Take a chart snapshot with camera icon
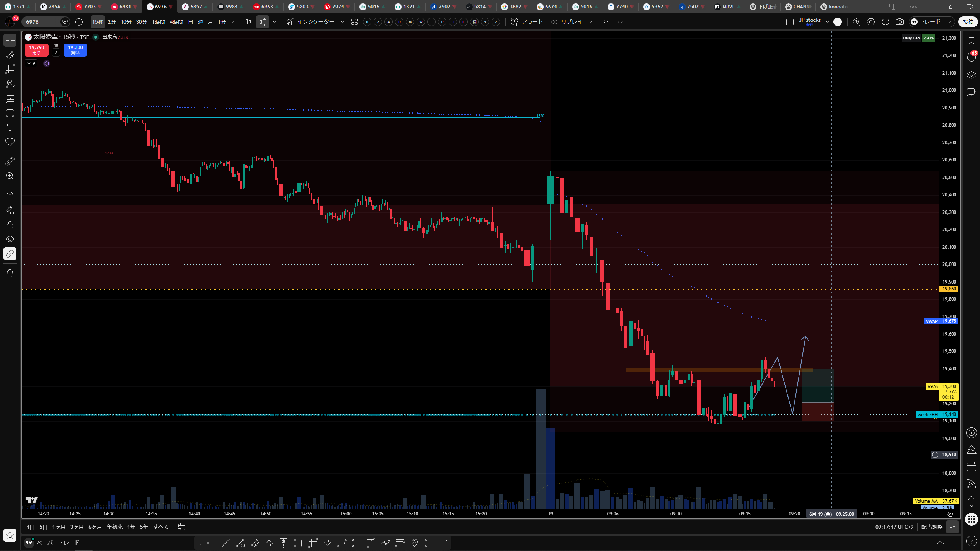980x551 pixels. (x=900, y=22)
